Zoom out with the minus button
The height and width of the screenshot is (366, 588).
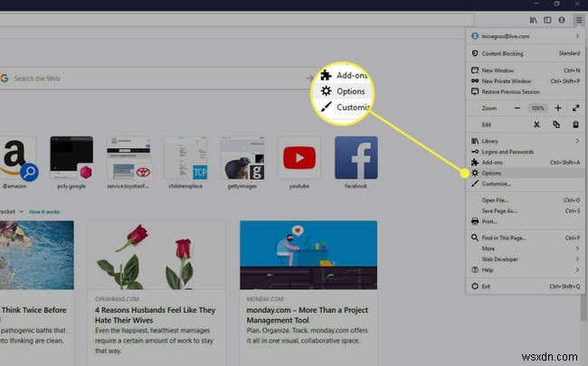[x=517, y=108]
